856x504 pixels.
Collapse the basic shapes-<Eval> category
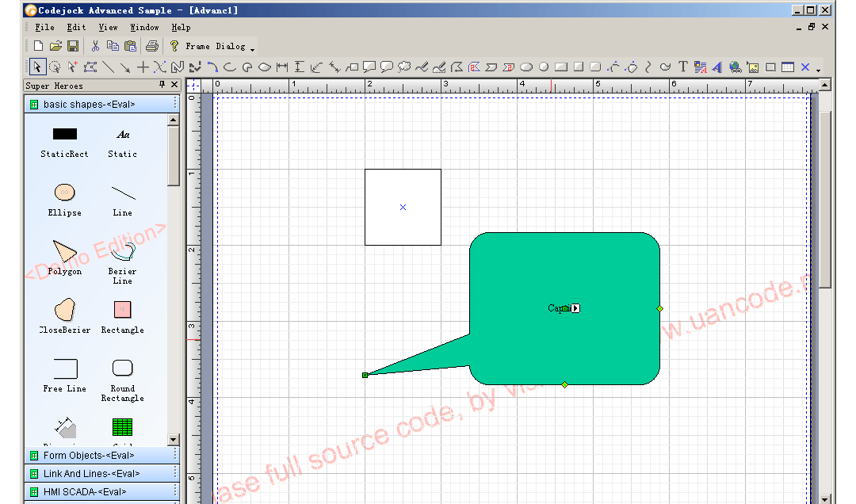pyautogui.click(x=101, y=105)
